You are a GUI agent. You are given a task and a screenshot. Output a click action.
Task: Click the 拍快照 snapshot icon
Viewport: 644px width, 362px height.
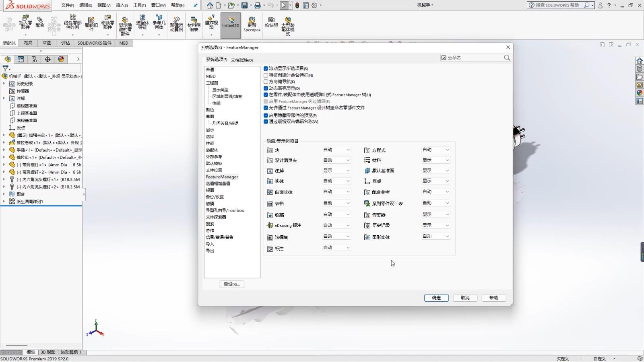click(x=271, y=22)
